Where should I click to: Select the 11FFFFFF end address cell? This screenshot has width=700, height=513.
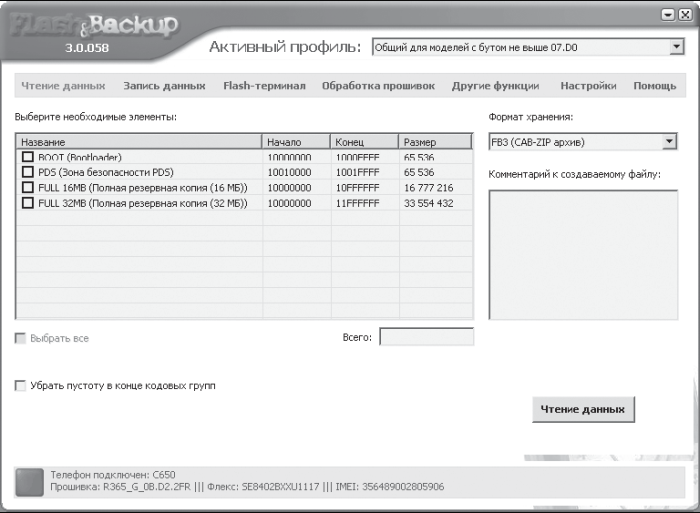[x=357, y=204]
